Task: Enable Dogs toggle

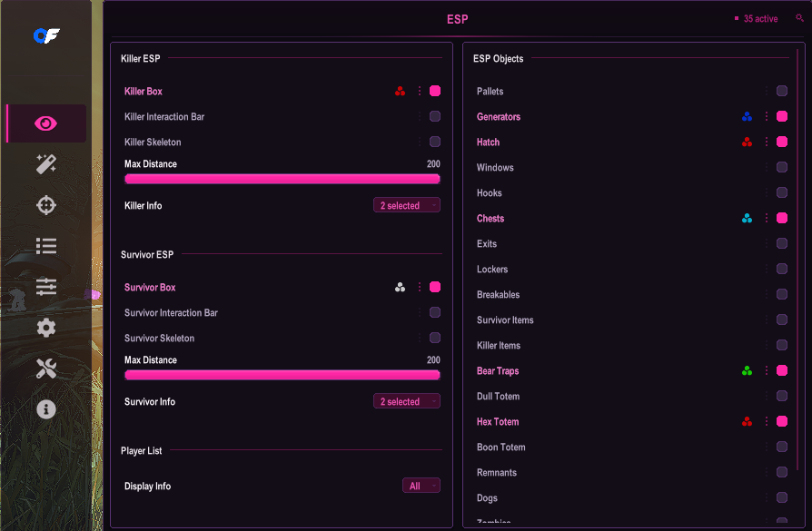Action: (782, 498)
